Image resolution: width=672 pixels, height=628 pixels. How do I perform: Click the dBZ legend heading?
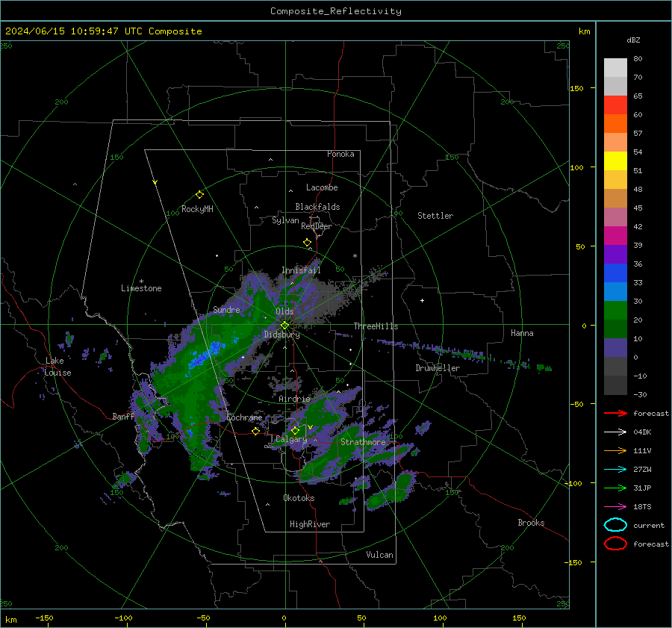tap(633, 40)
